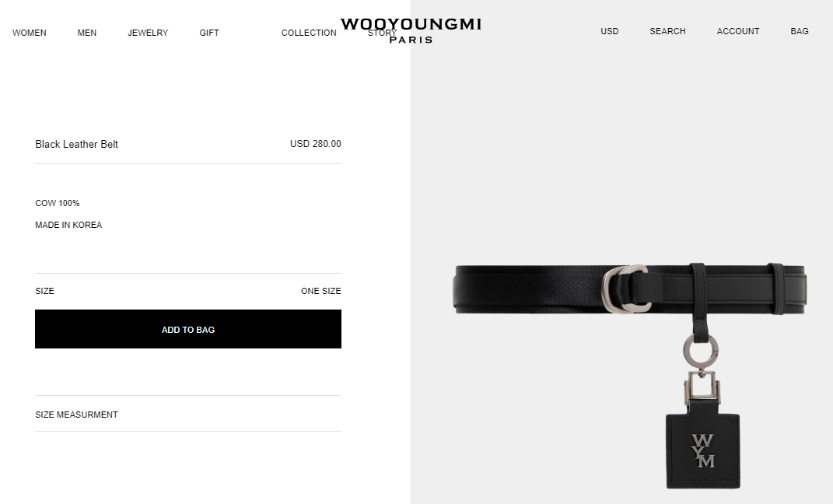Go to ACCOUNT page

click(738, 31)
